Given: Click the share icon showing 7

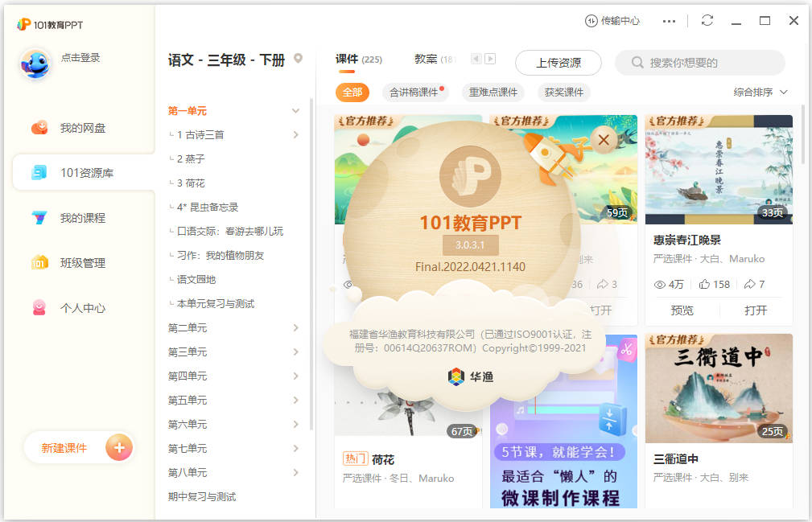Looking at the screenshot, I should coord(749,284).
